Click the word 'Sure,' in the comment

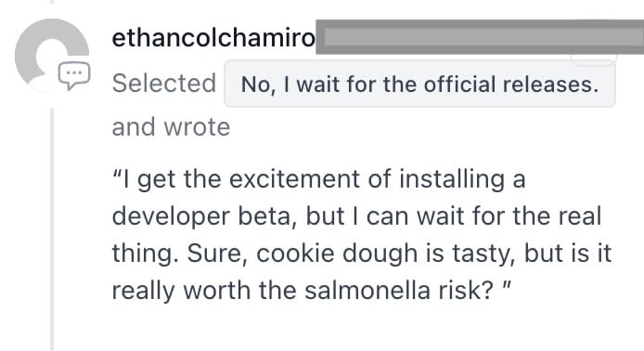pos(217,254)
